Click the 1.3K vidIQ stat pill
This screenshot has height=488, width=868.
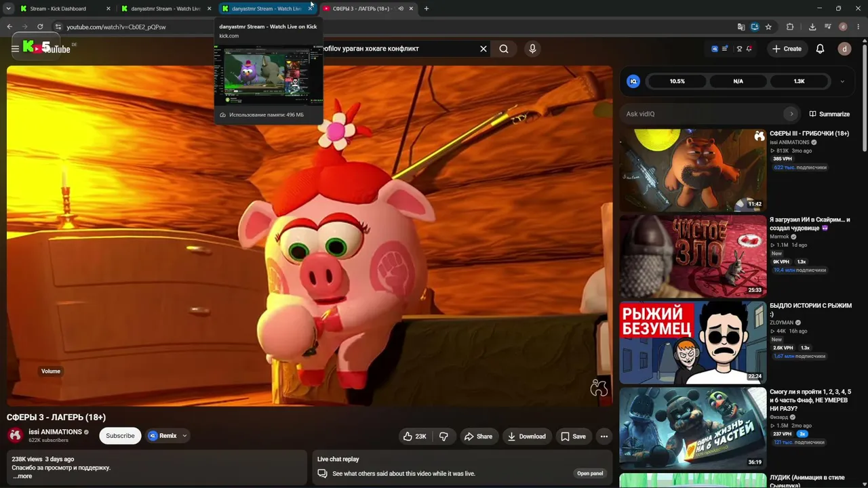tap(800, 81)
